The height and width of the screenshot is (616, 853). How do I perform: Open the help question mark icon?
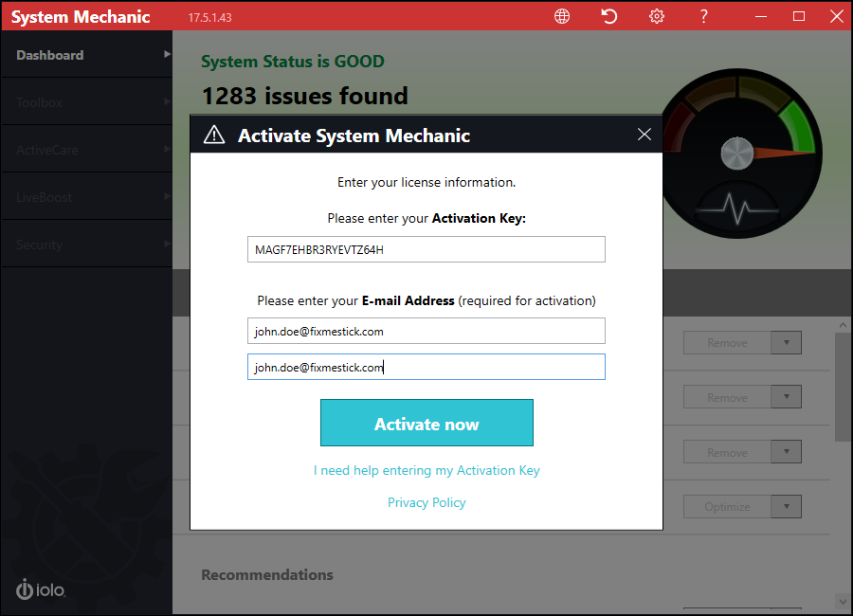(x=704, y=16)
